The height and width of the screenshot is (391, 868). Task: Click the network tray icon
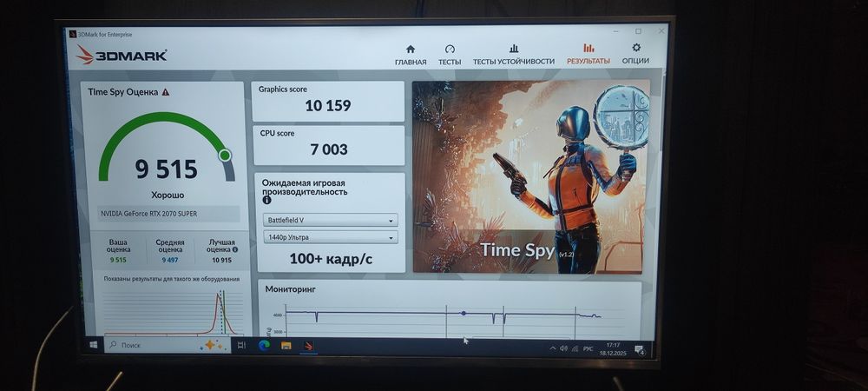click(575, 349)
